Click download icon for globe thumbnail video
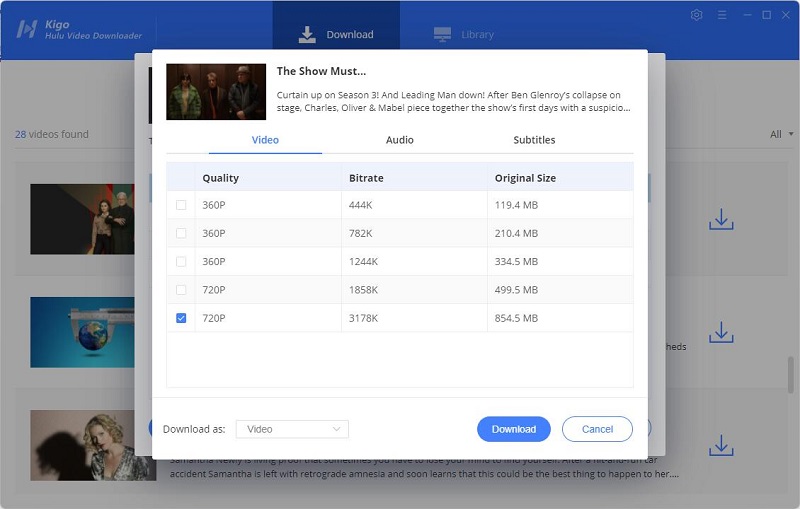Viewport: 800px width, 509px height. coord(721,332)
